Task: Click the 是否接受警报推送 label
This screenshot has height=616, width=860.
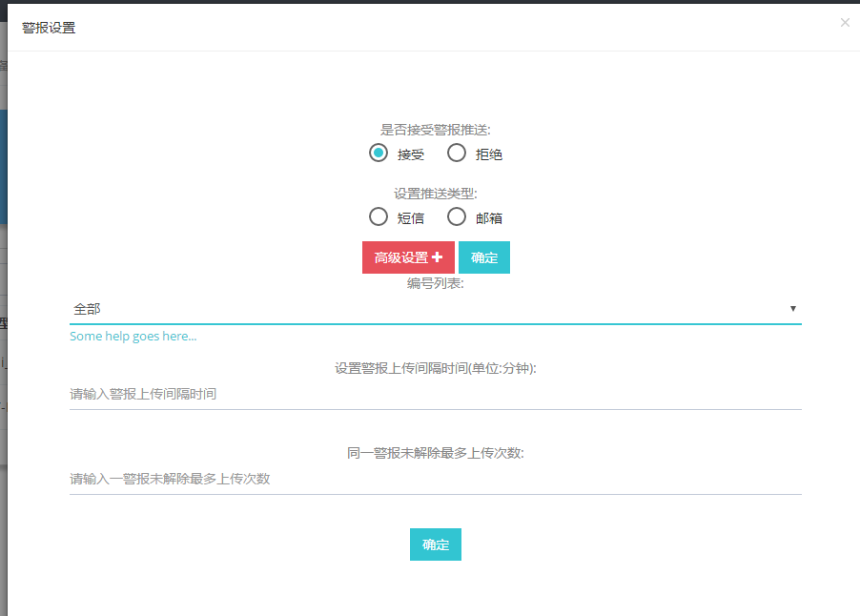Action: [436, 130]
